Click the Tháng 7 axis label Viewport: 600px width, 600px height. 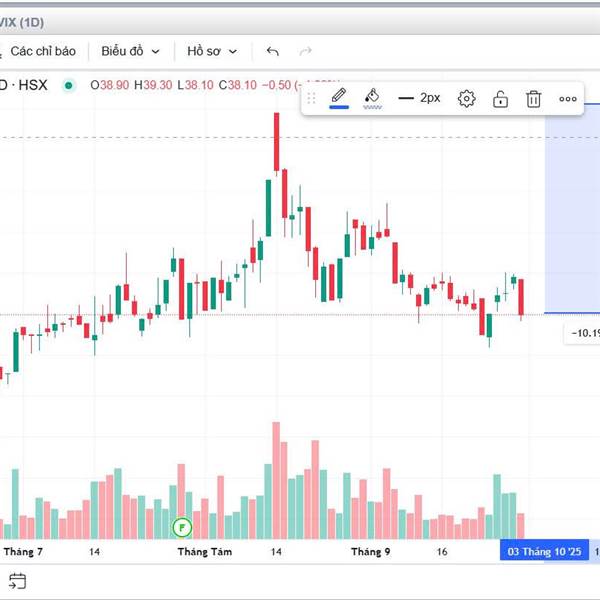tap(23, 552)
